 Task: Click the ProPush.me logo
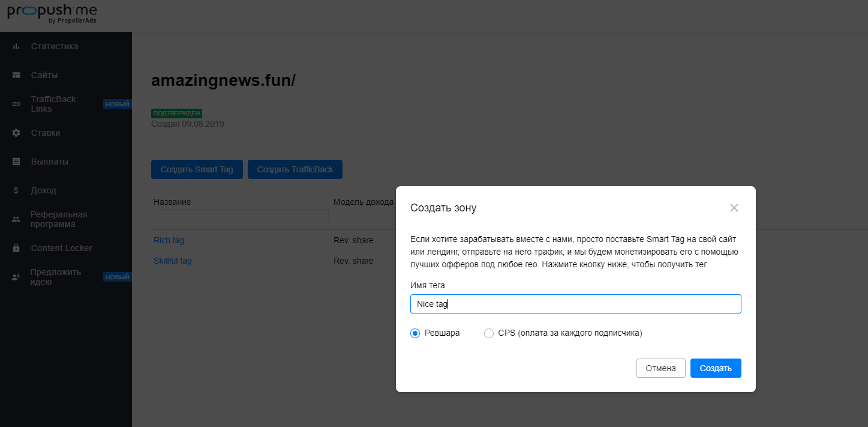pyautogui.click(x=52, y=15)
